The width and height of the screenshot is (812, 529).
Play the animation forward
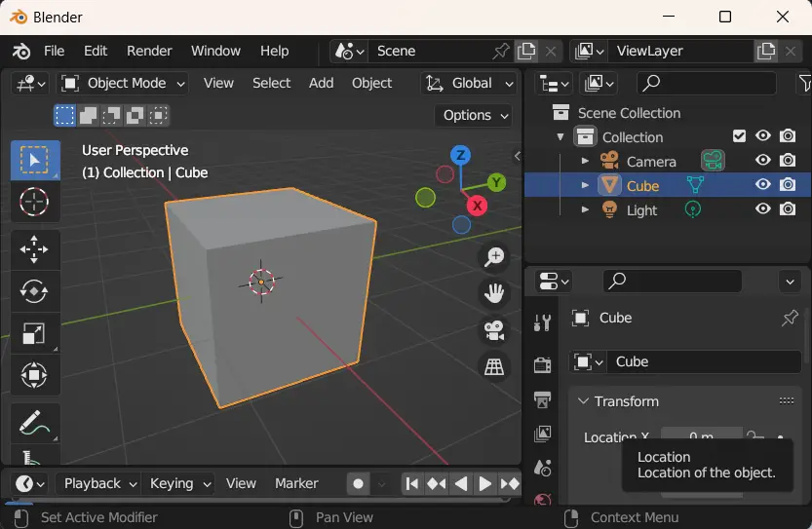pyautogui.click(x=484, y=484)
